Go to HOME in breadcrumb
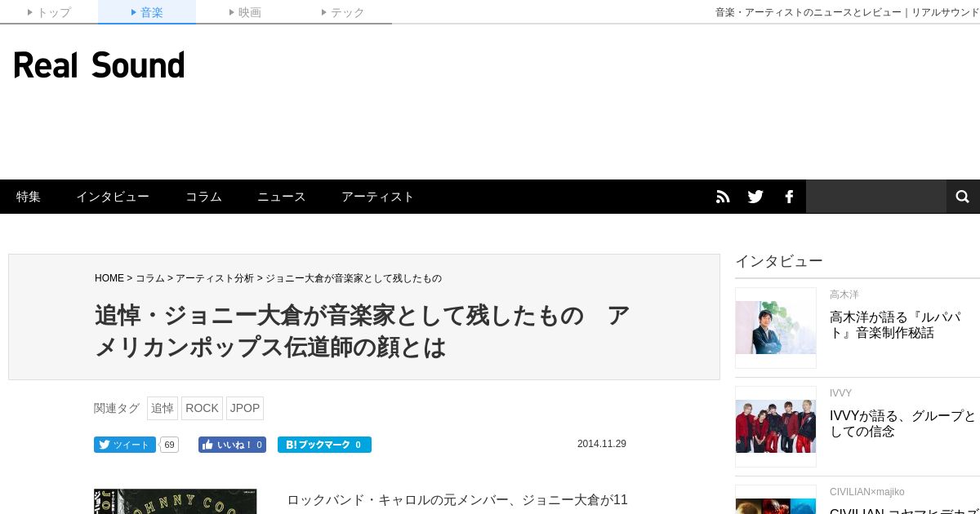The height and width of the screenshot is (514, 980). 109,278
